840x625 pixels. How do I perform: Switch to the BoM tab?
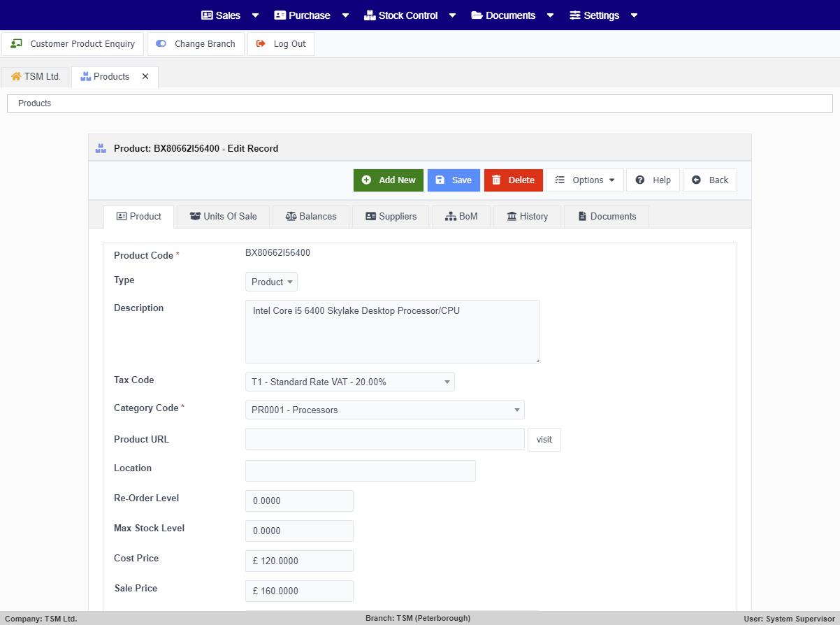[x=461, y=217]
